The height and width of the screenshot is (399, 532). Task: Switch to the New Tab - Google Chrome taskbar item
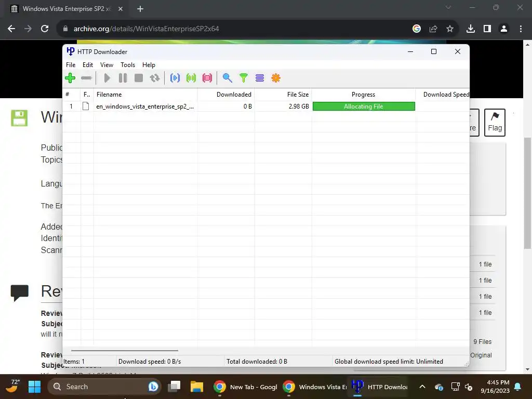(245, 387)
